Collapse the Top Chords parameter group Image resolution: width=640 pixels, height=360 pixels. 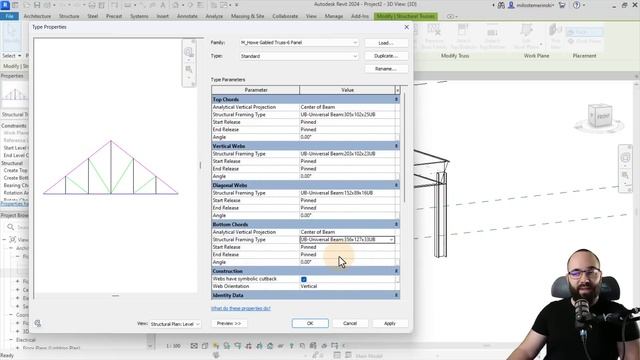click(396, 99)
